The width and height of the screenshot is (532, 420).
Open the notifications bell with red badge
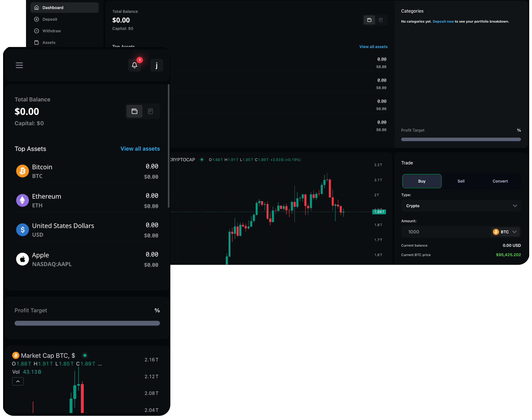(135, 65)
